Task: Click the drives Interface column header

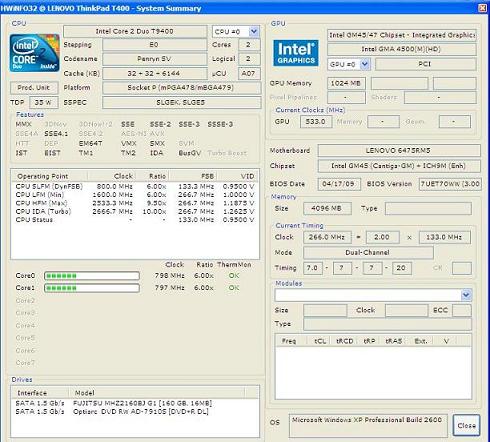Action: [x=40, y=393]
